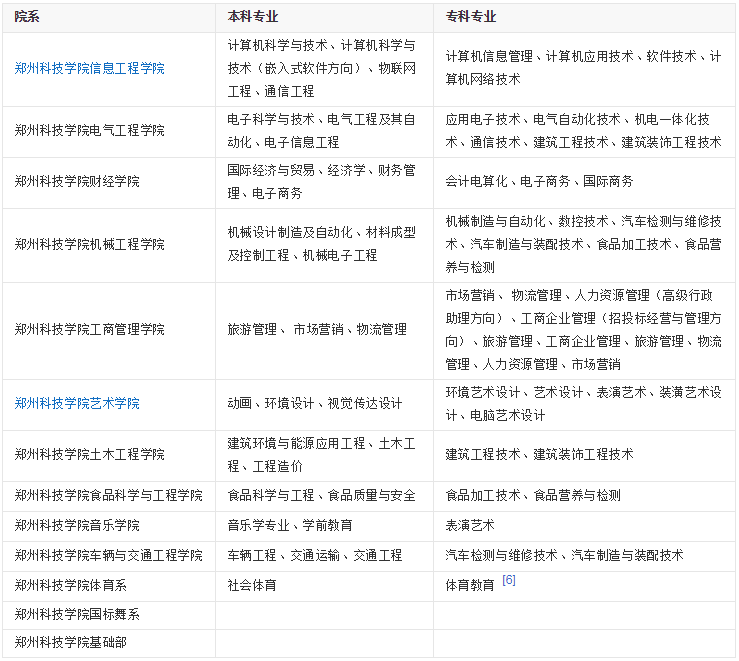The height and width of the screenshot is (661, 739).
Task: Click the 郑州科技学院国标舞系 cell
Action: [x=109, y=615]
